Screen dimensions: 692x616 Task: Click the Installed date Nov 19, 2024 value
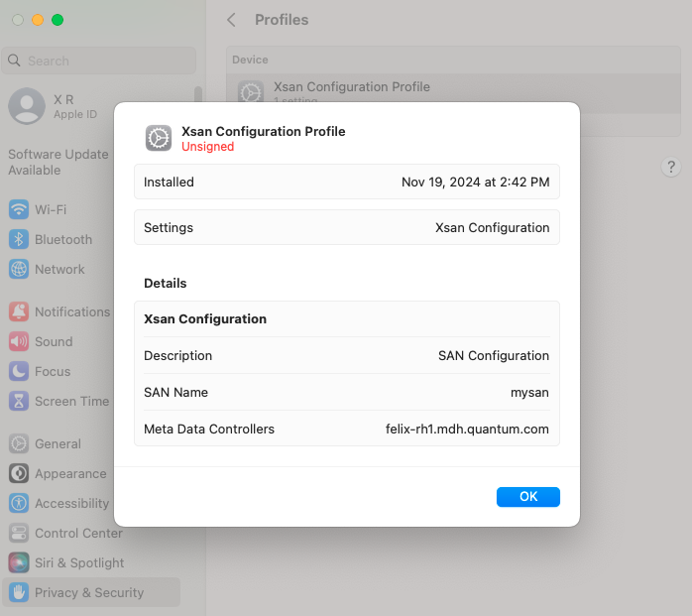[475, 182]
